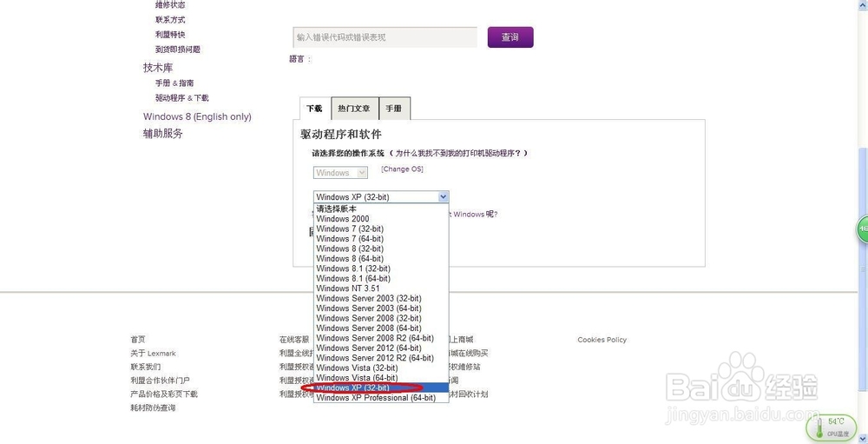Open the disabled Windows OS dropdown
The width and height of the screenshot is (868, 444).
[340, 172]
